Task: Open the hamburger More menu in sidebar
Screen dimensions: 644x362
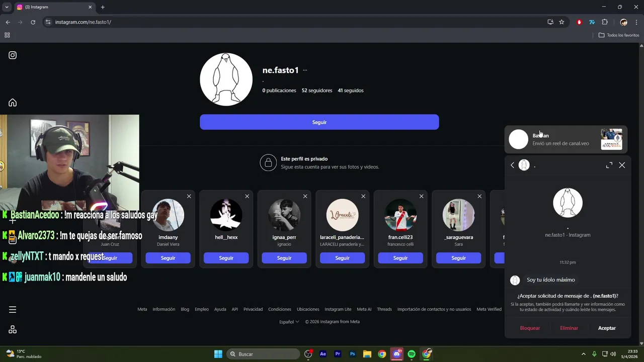Action: (x=13, y=310)
